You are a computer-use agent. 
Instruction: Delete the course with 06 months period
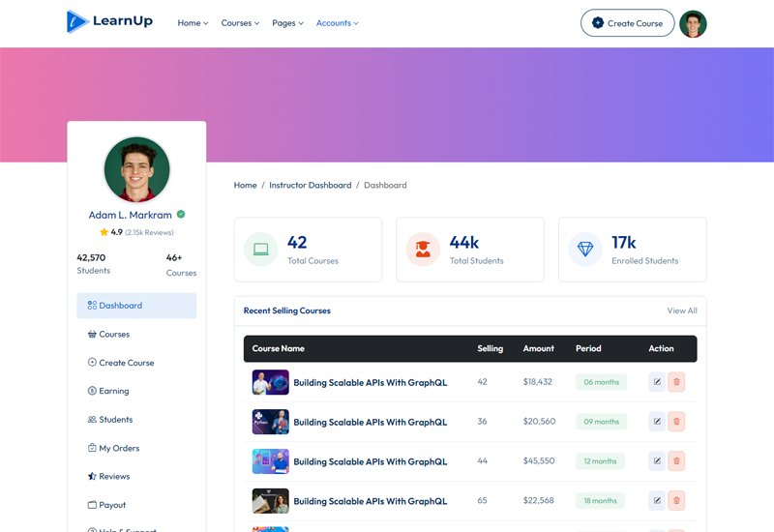(x=677, y=382)
